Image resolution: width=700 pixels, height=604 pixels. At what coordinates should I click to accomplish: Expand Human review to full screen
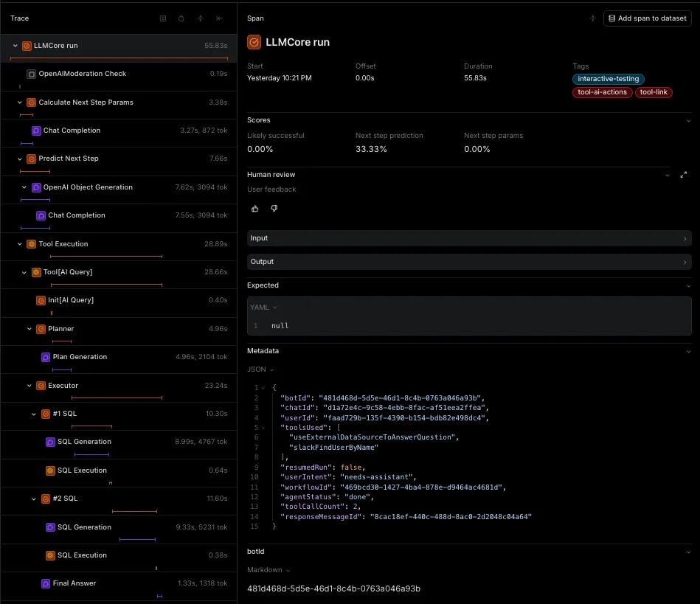point(683,175)
